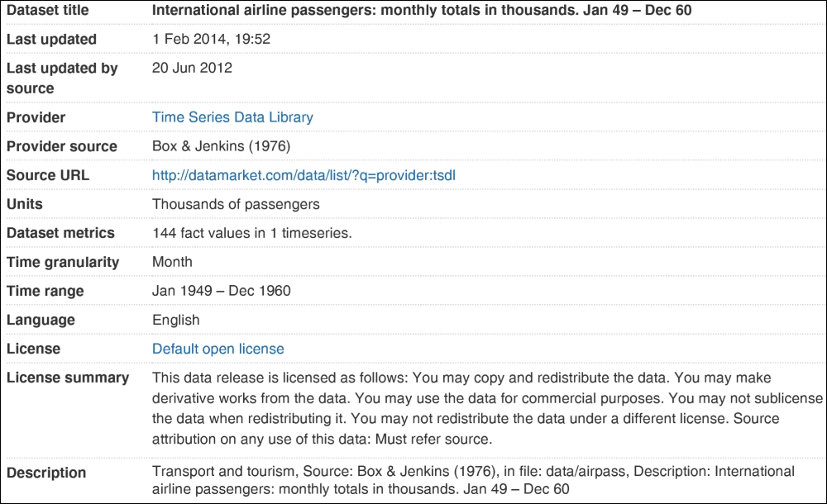Open the Time Series Data Library link
The height and width of the screenshot is (504, 827).
coord(232,117)
